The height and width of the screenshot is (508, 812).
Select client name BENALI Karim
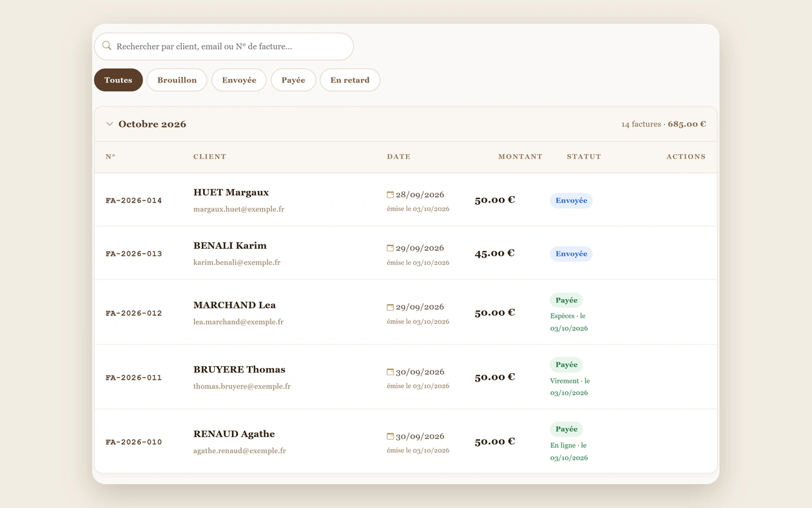point(230,246)
